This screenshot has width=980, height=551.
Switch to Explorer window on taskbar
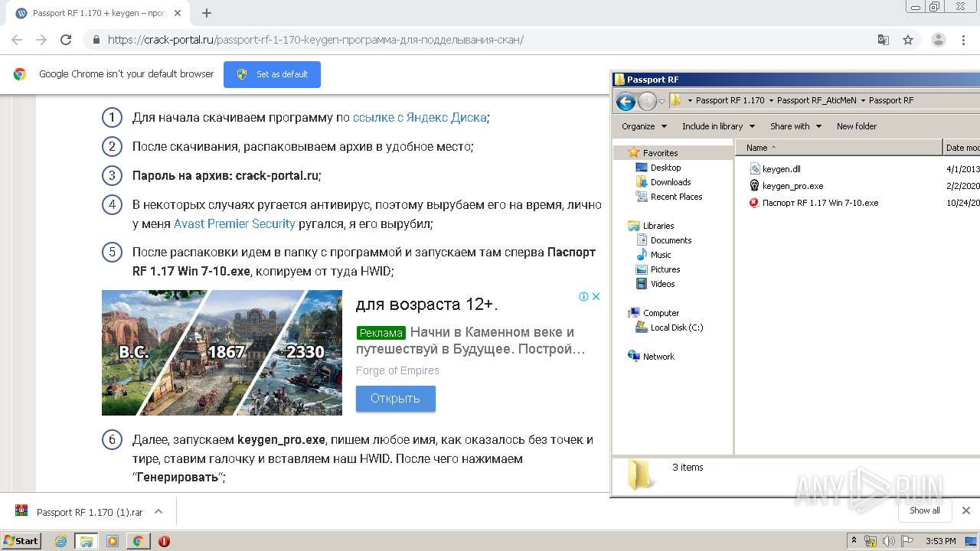coord(86,541)
